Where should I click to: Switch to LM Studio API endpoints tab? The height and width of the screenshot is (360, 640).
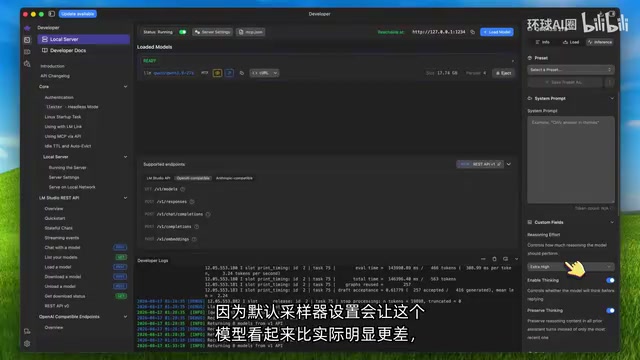pyautogui.click(x=158, y=178)
